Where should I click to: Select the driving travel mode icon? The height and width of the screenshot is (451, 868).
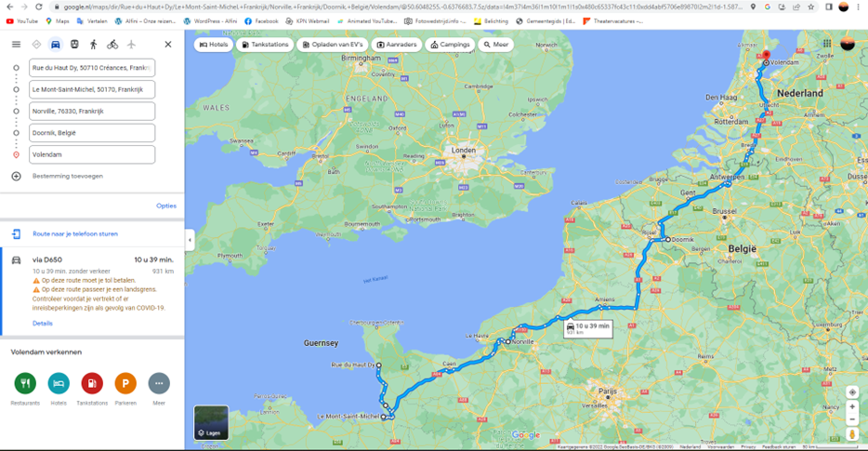tap(56, 45)
